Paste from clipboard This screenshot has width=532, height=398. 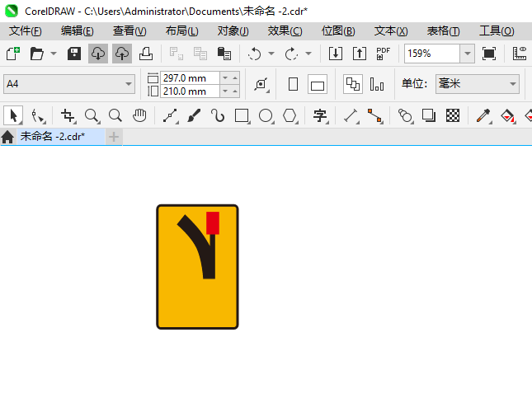tap(224, 54)
